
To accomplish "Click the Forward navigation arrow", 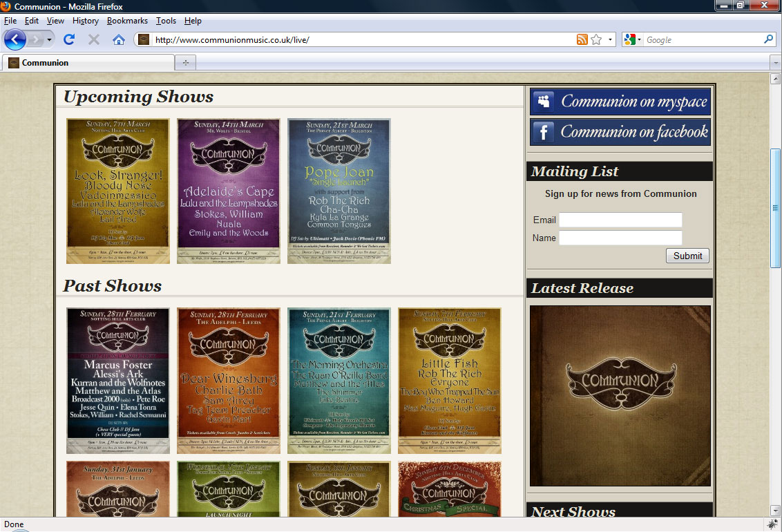I will click(35, 39).
